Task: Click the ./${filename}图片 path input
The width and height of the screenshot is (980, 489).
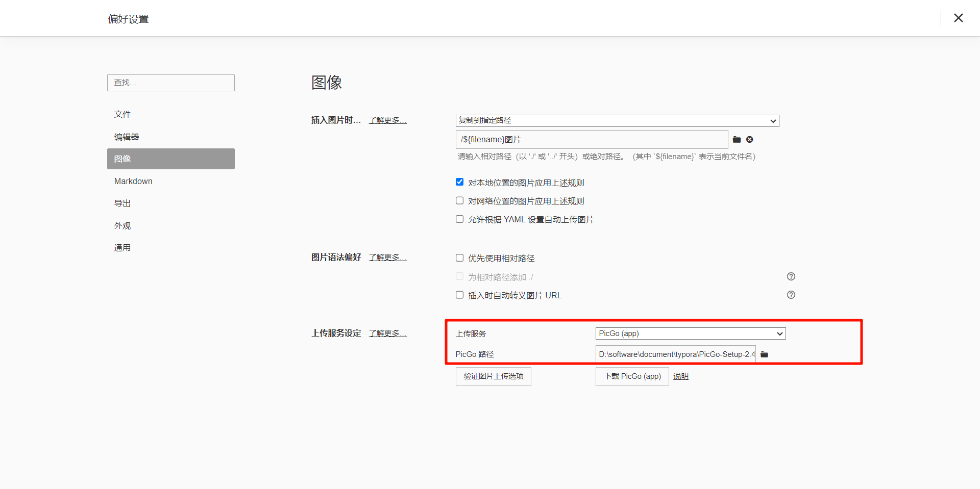Action: 592,140
